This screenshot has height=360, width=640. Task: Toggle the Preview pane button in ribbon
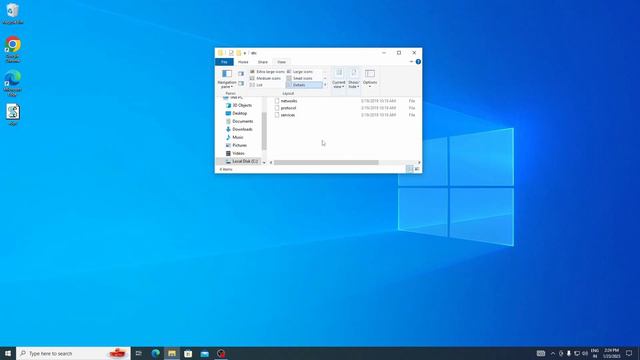pyautogui.click(x=241, y=74)
